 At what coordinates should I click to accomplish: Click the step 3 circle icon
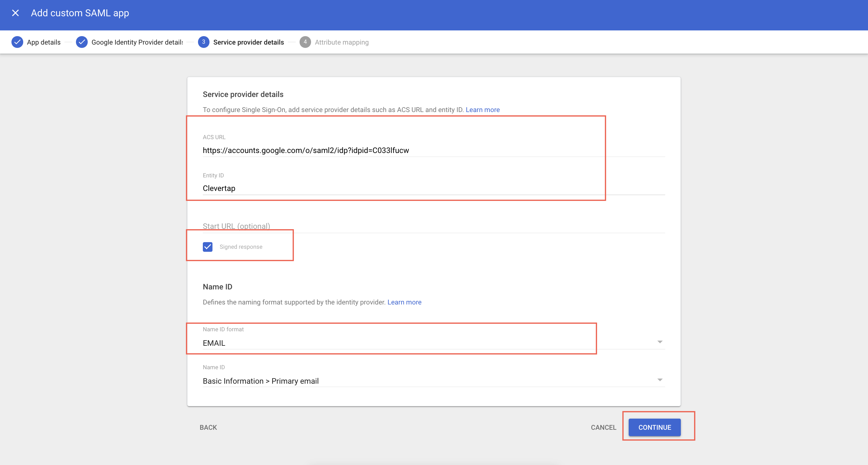(x=203, y=42)
